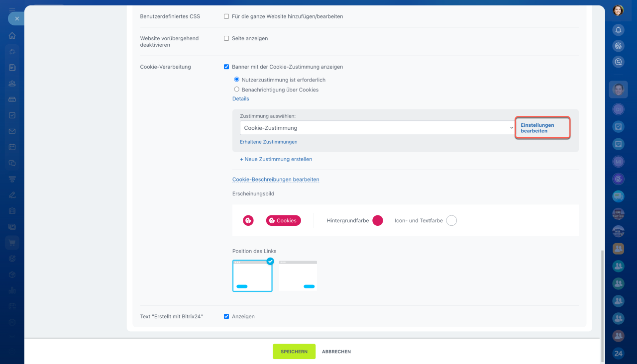Viewport: 637px width, 364px height.
Task: Click '+ Neue Zustimmung erstellen'
Action: 276,159
